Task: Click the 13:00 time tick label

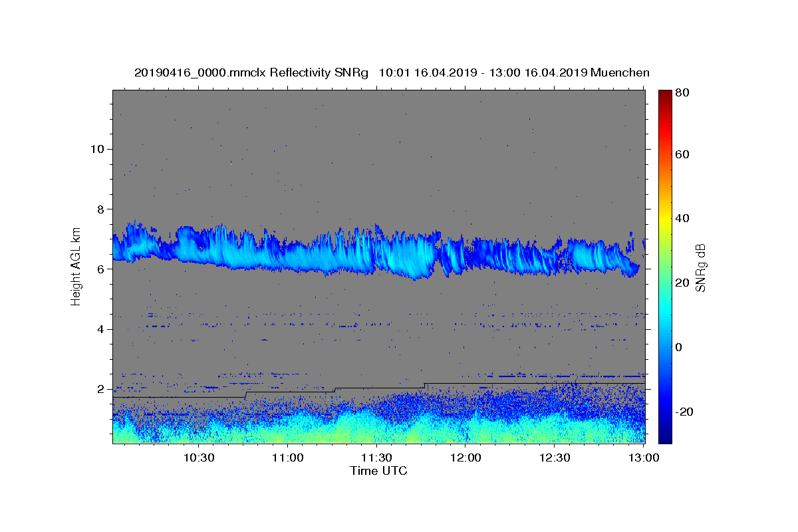Action: [644, 458]
